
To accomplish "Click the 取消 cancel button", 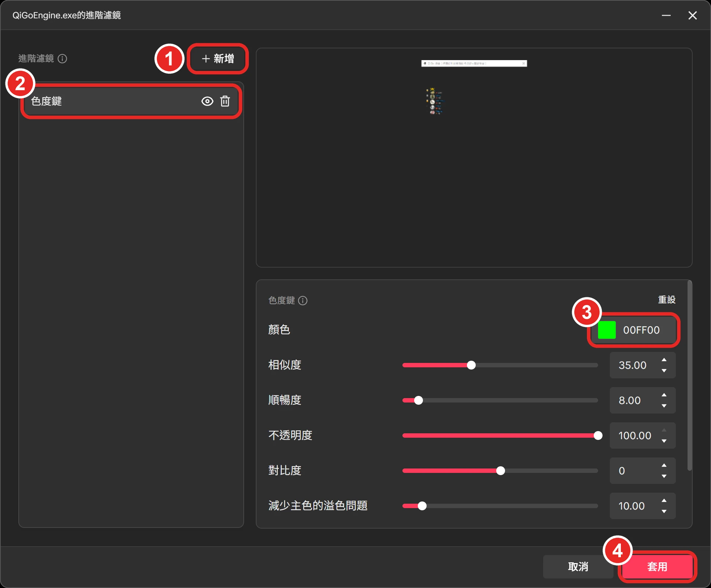I will [578, 567].
